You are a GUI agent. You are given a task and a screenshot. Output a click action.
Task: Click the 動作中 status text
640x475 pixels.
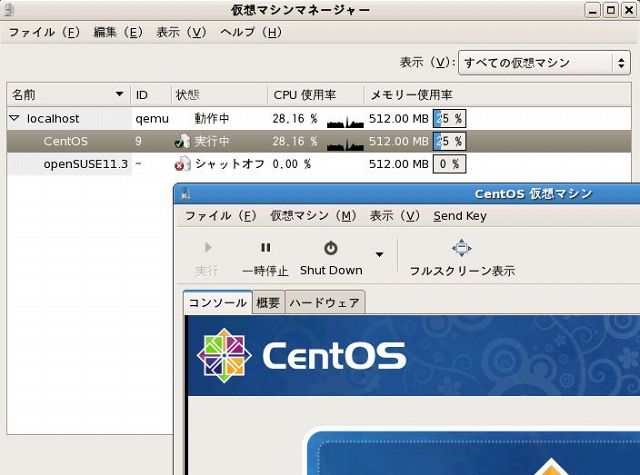pos(212,118)
